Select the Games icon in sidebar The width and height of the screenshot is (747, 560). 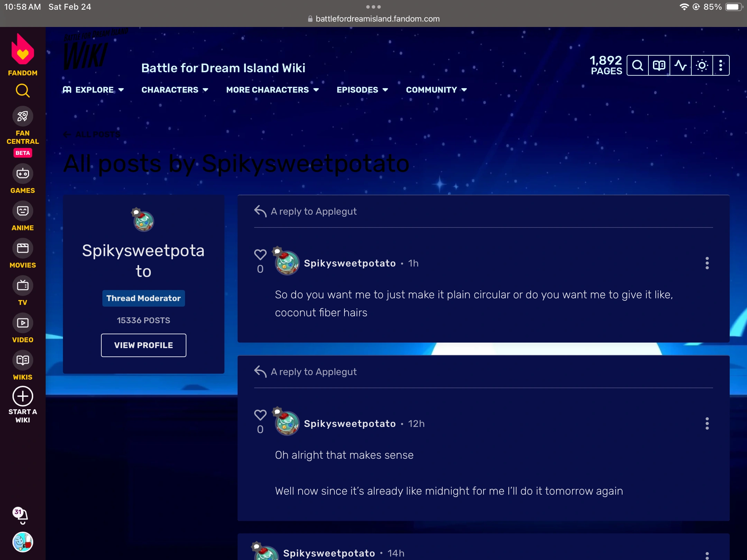(22, 174)
